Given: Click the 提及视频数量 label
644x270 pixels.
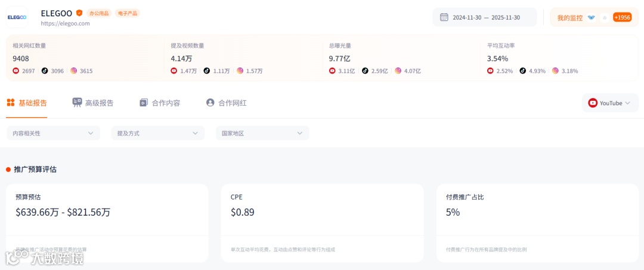Looking at the screenshot, I should [187, 45].
